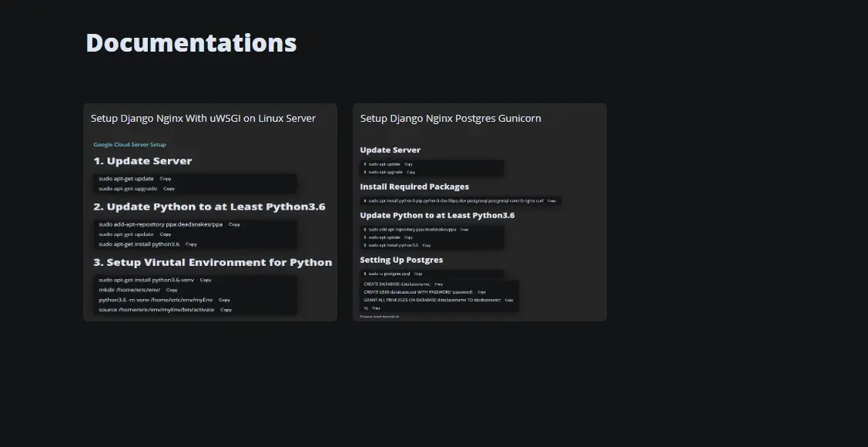Copy the sudo apt-get install python3.6-venv command
868x447 pixels.
coord(206,280)
